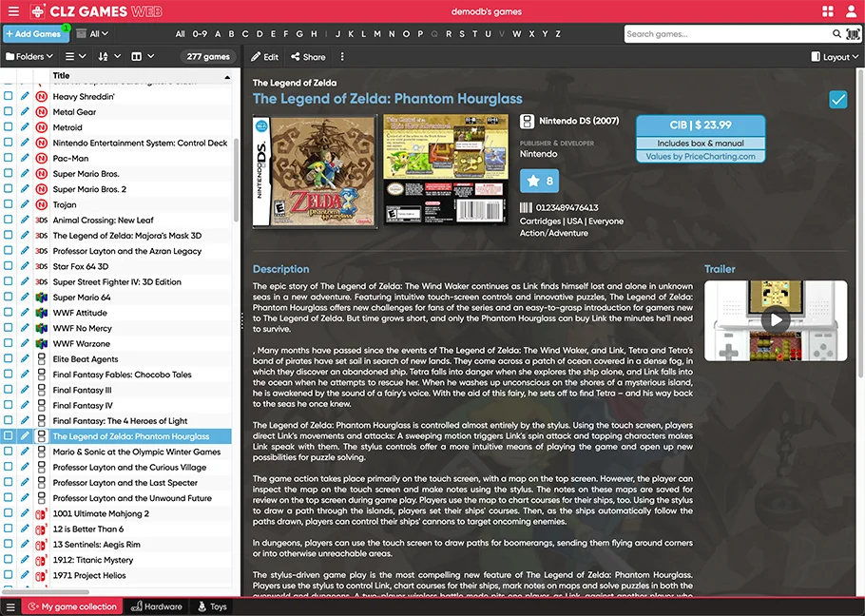Image resolution: width=865 pixels, height=616 pixels.
Task: Play the Phantom Hourglass trailer video
Action: click(776, 320)
